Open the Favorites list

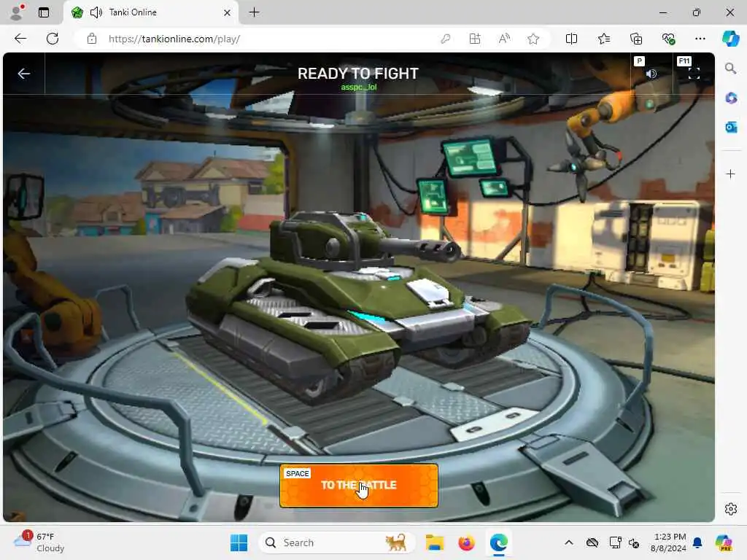pyautogui.click(x=604, y=39)
